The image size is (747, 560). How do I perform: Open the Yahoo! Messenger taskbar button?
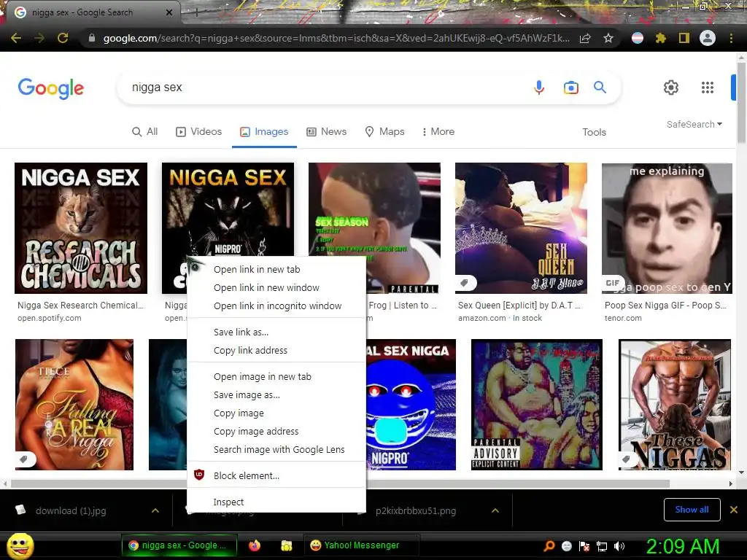[362, 545]
